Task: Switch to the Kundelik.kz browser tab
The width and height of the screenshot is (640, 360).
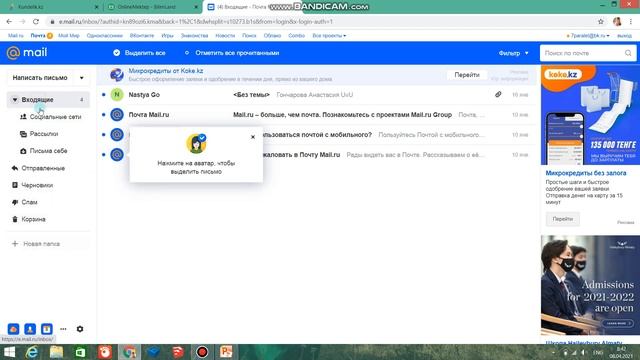Action: [x=52, y=7]
